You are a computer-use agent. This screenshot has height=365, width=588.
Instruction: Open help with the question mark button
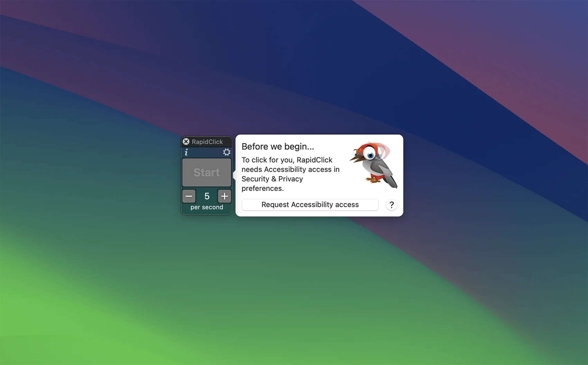point(392,205)
